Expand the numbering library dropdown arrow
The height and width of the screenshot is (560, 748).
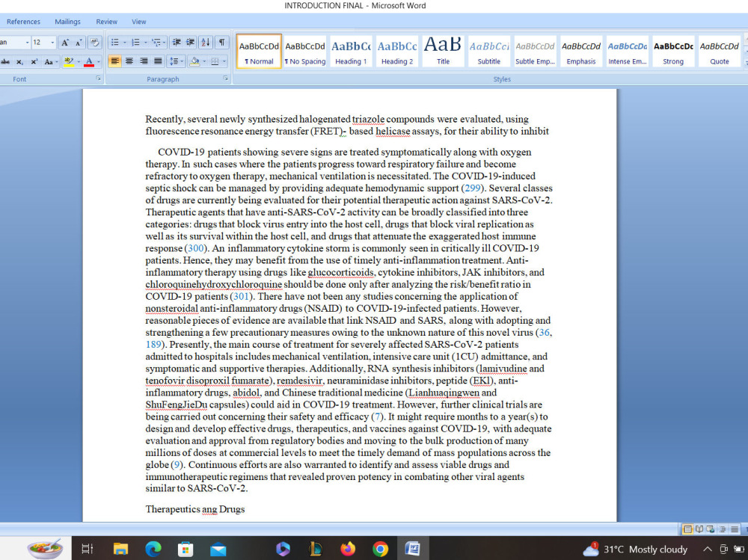[145, 43]
